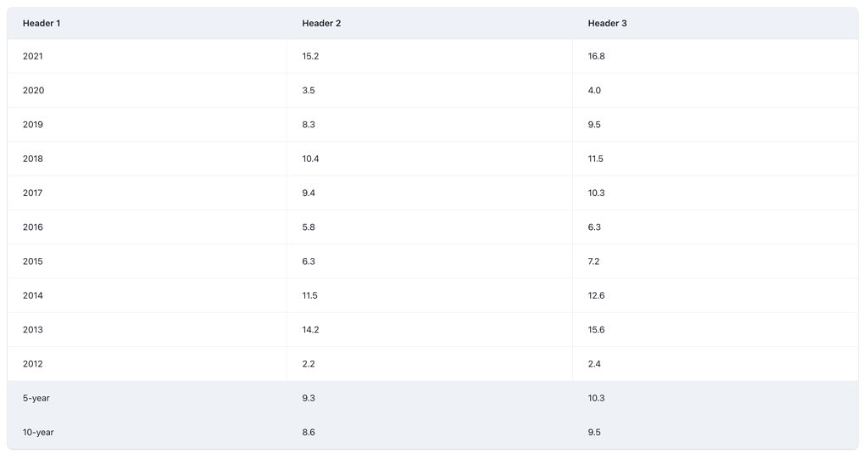Click the 7.2 value for 2015
The width and height of the screenshot is (868, 459).
pos(593,261)
